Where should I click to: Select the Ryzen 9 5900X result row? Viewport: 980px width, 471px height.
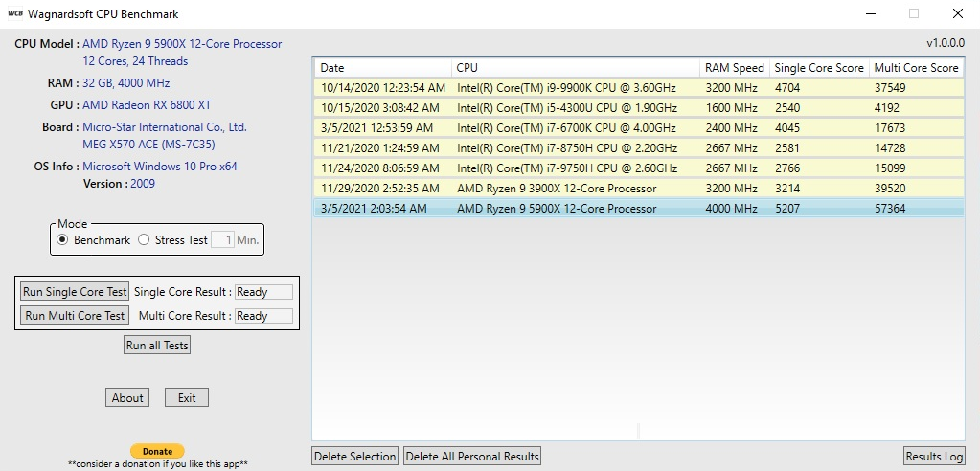pos(639,208)
